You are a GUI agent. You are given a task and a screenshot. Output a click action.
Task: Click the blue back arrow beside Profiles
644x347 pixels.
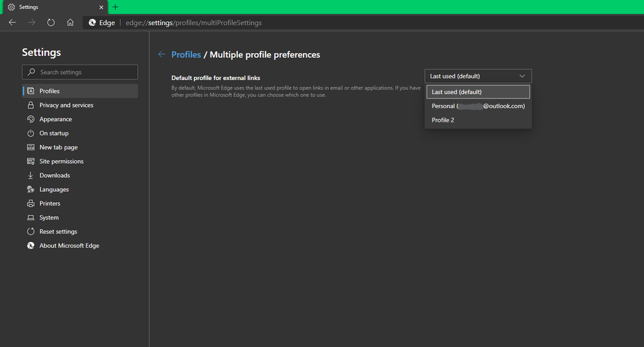click(162, 54)
